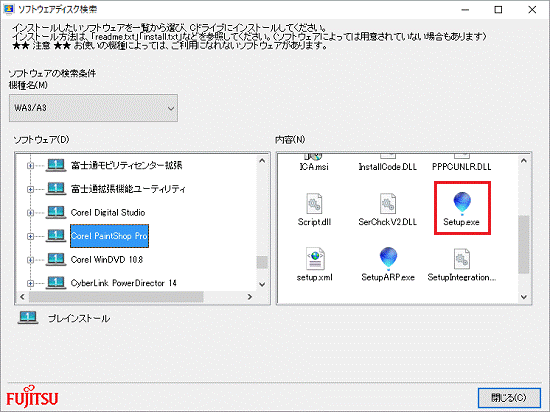Close the window with the X button
The image size is (550, 412).
point(532,10)
